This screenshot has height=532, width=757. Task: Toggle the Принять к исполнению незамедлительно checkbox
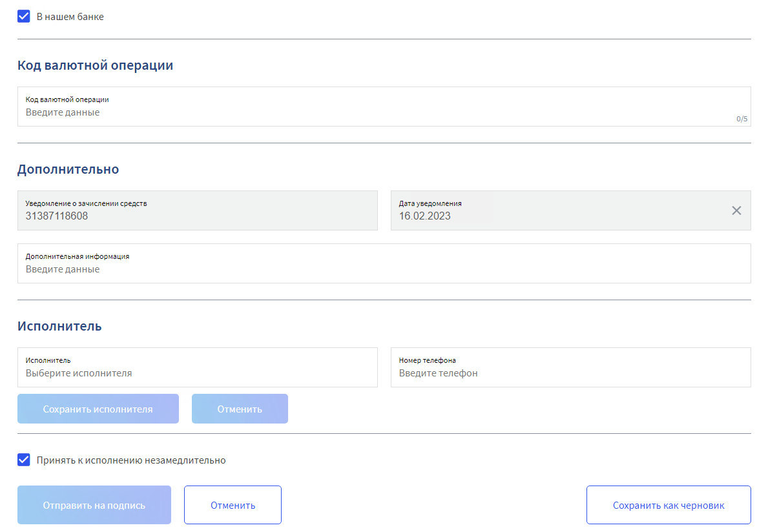point(24,460)
